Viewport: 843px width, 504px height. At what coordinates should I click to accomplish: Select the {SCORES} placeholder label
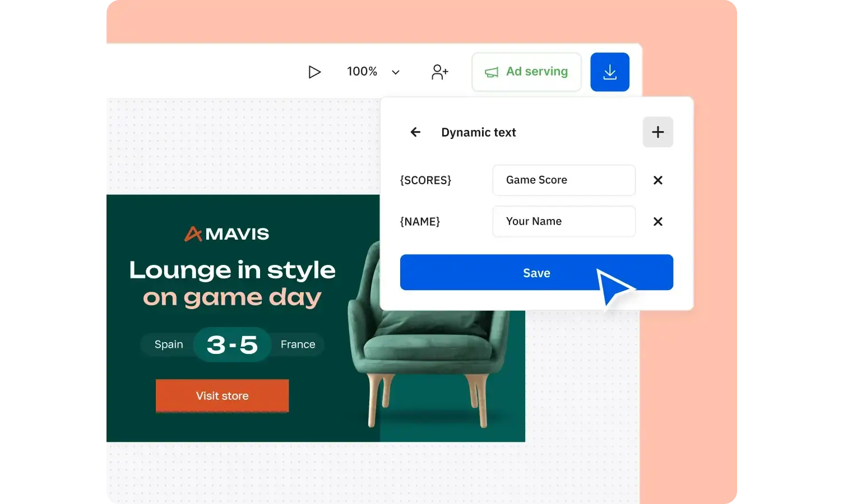point(425,180)
